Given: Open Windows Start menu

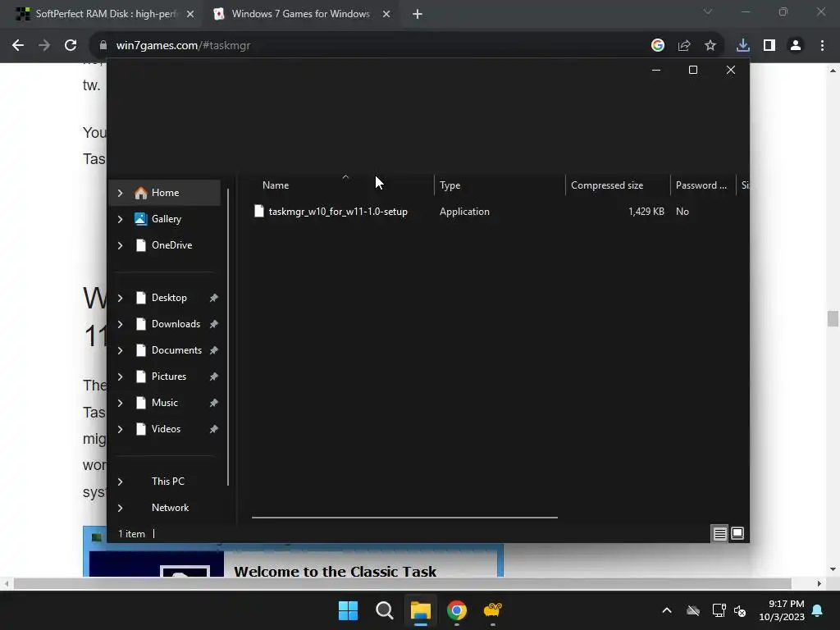Looking at the screenshot, I should [348, 610].
